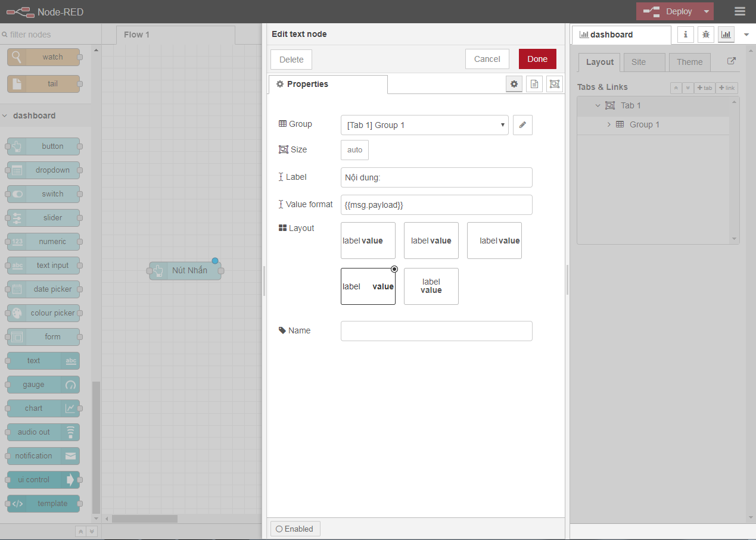The image size is (756, 540).
Task: Open the hamburger main menu
Action: 740,11
